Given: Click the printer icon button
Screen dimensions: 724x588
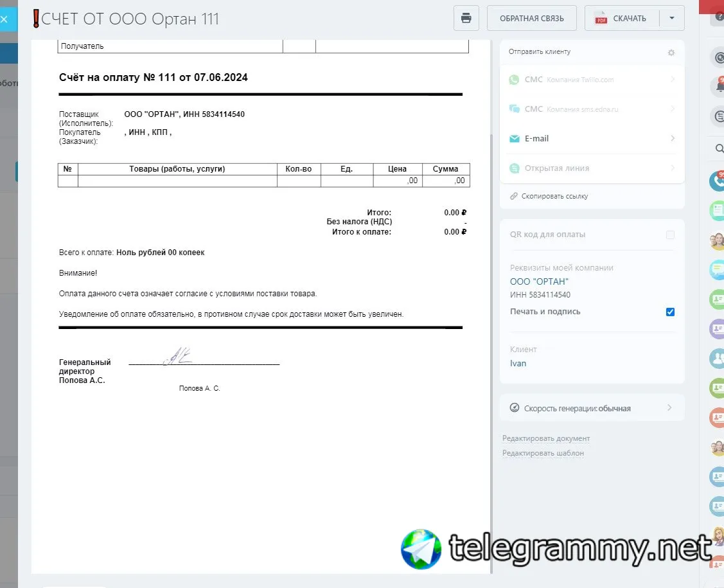Looking at the screenshot, I should pyautogui.click(x=466, y=18).
